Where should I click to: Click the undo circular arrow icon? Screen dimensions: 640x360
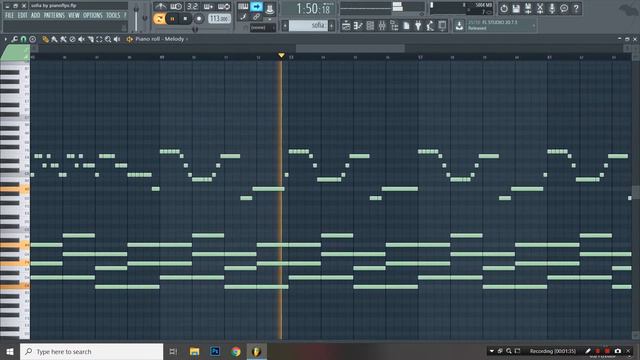504,9
